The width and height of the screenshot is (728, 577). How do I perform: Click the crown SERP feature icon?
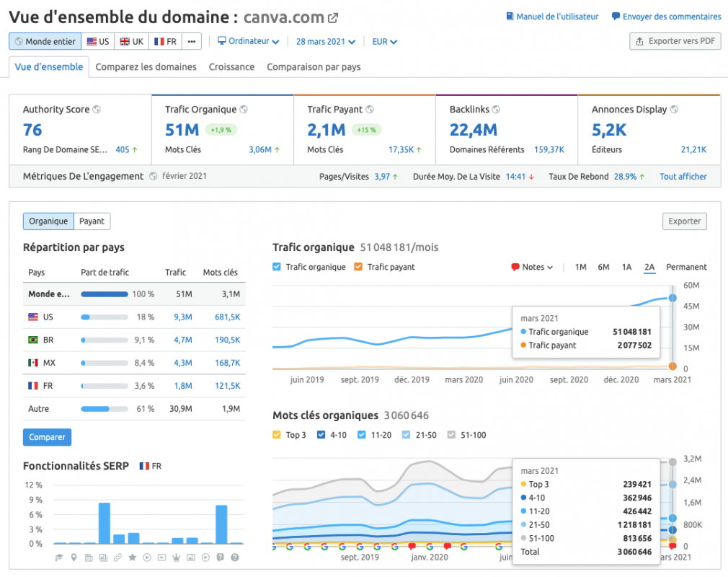[177, 558]
